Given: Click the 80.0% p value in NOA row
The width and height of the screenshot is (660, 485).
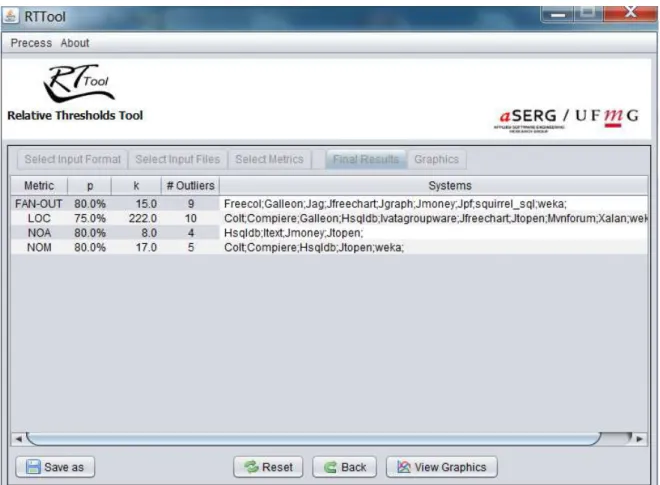Looking at the screenshot, I should 90,233.
